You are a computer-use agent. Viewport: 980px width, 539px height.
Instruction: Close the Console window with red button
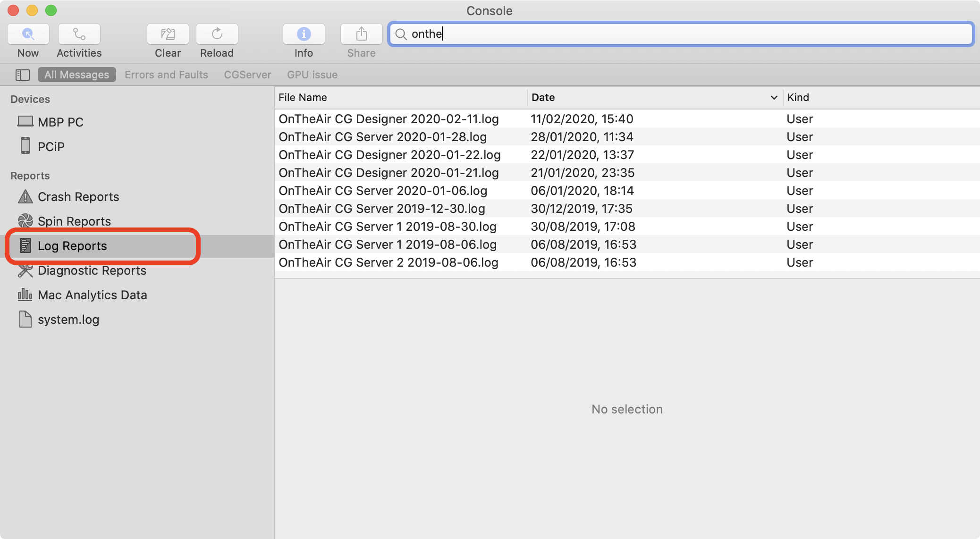click(13, 10)
